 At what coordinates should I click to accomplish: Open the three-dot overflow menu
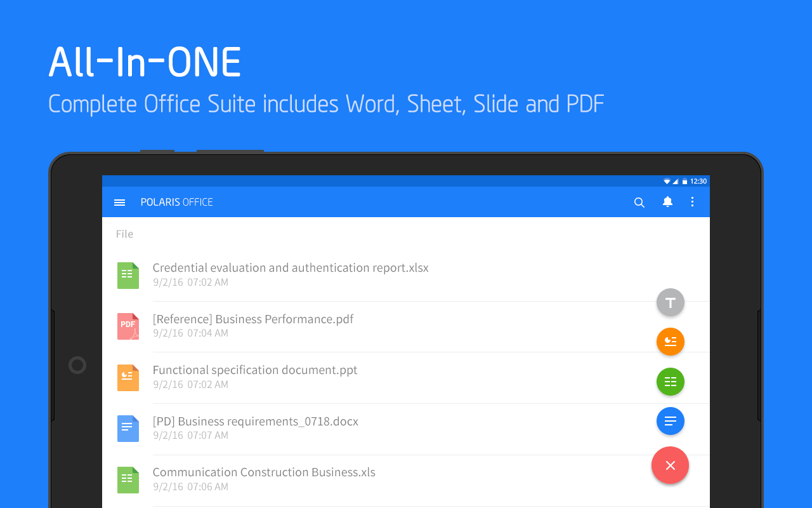pyautogui.click(x=692, y=202)
